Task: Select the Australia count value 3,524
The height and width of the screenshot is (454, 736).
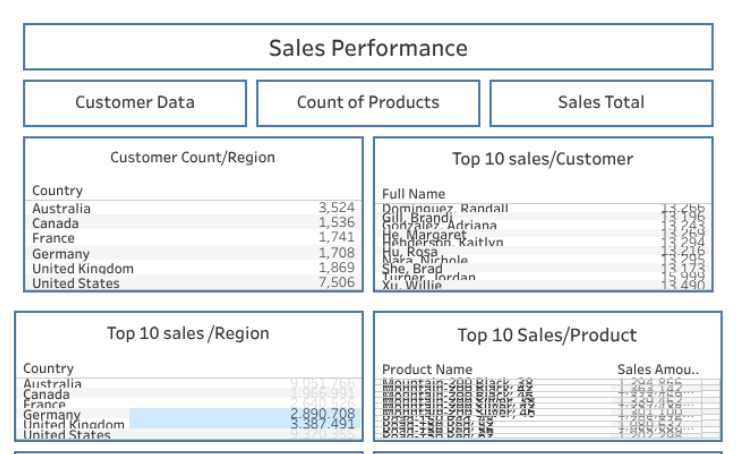Action: point(336,208)
